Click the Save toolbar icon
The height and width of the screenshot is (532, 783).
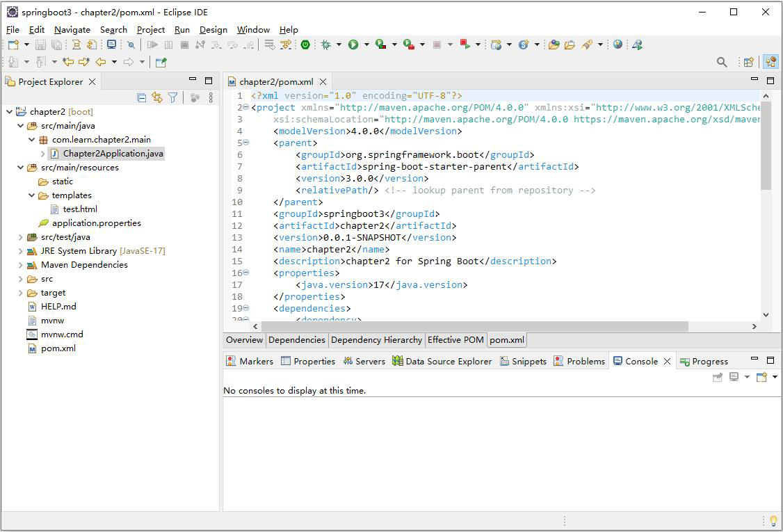(x=40, y=45)
